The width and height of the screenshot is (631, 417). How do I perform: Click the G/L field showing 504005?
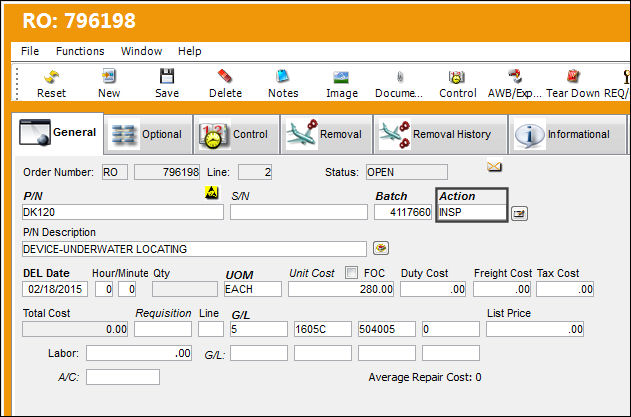click(x=387, y=329)
